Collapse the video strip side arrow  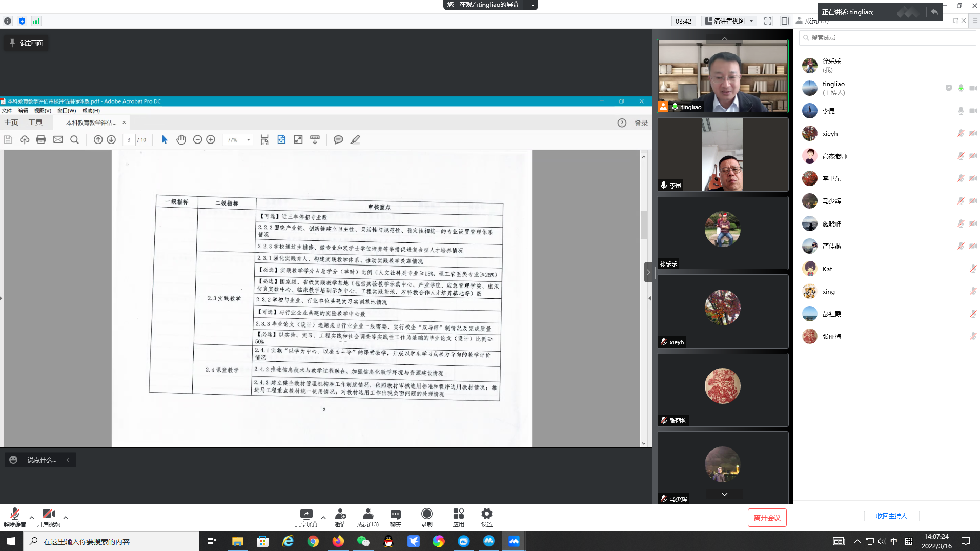pyautogui.click(x=648, y=272)
